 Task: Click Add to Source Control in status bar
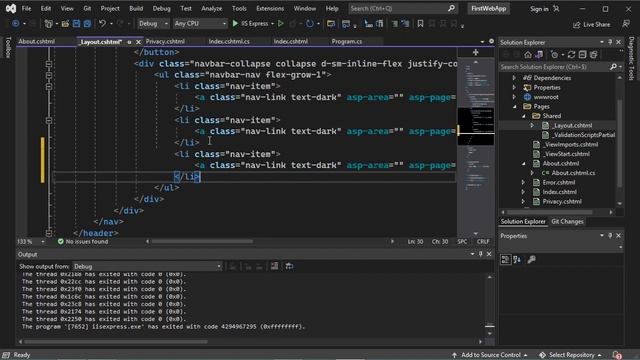[490, 355]
